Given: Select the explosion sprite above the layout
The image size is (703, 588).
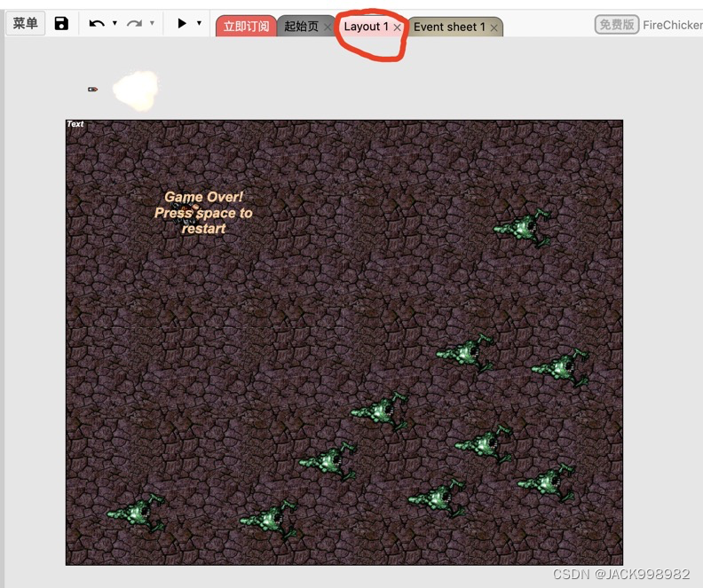Looking at the screenshot, I should (x=136, y=90).
